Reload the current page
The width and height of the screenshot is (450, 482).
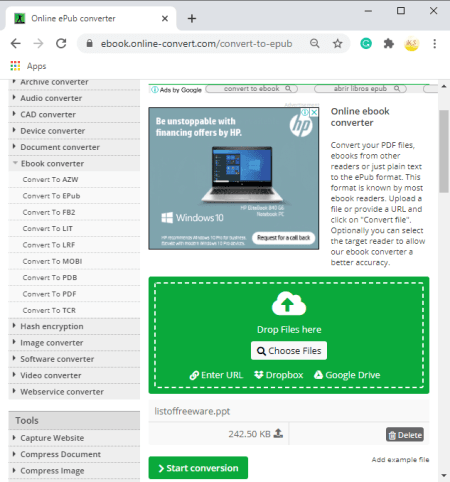(x=61, y=44)
